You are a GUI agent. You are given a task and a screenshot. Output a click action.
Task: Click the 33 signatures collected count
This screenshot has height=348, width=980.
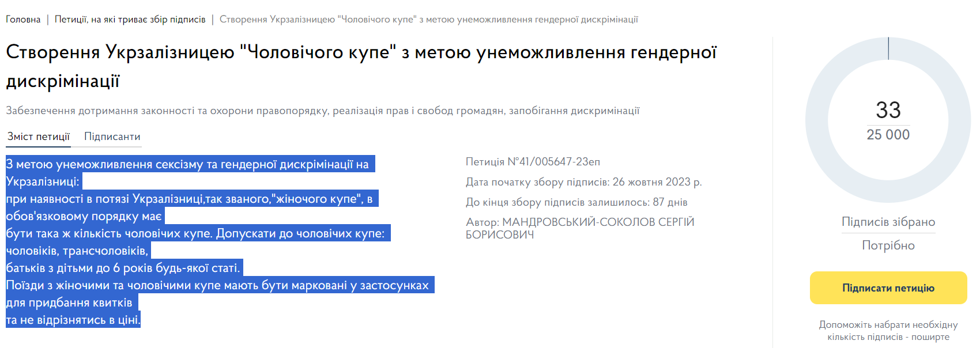[x=888, y=110]
